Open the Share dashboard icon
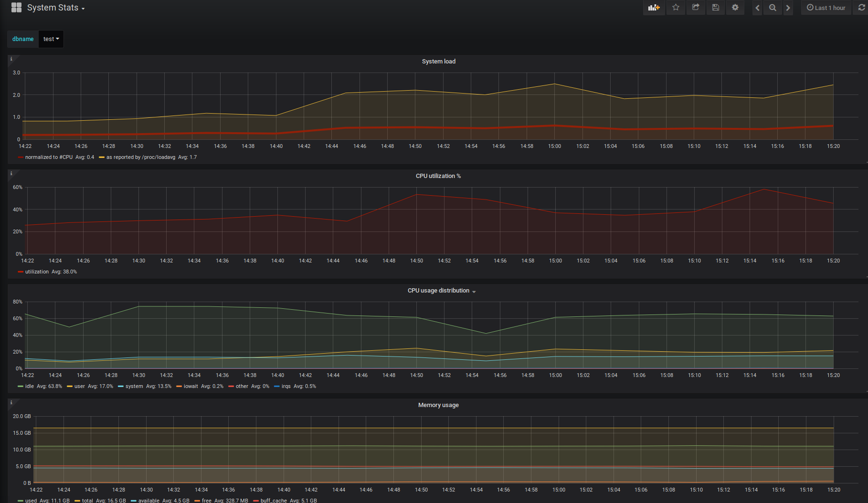 click(x=696, y=8)
